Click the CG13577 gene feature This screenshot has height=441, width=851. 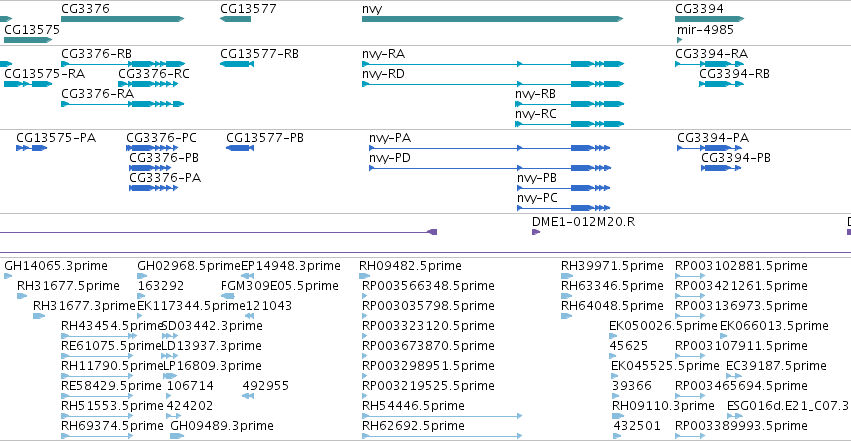(236, 19)
